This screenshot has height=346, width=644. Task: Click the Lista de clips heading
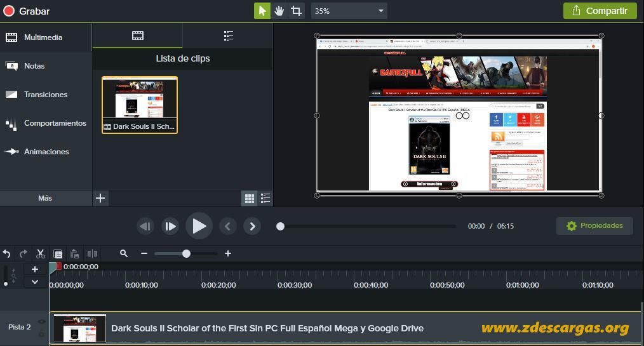183,58
